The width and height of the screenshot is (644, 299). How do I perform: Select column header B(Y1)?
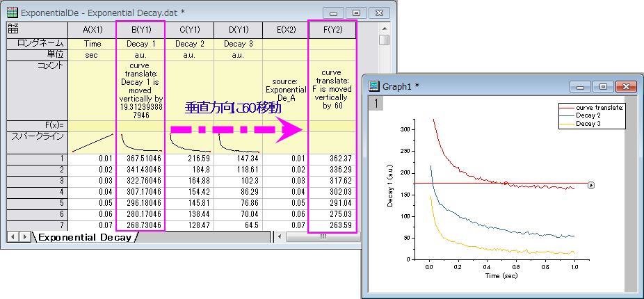coord(141,30)
